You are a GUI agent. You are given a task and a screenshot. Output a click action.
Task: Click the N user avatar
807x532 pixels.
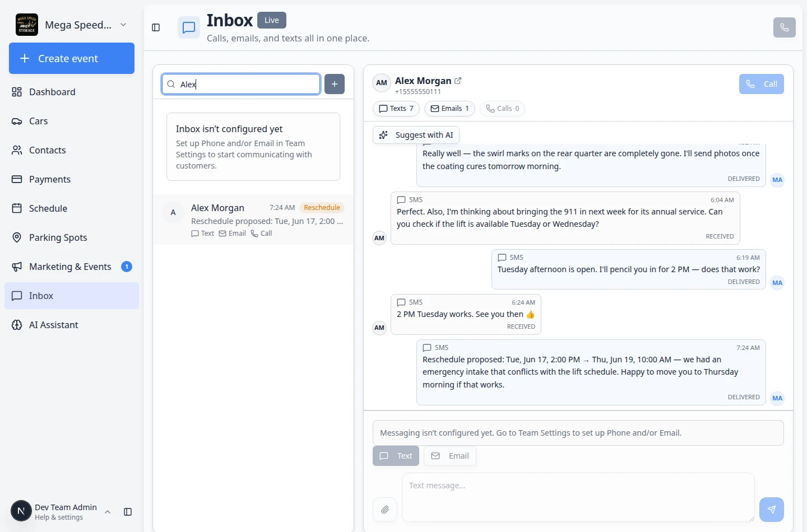21,511
